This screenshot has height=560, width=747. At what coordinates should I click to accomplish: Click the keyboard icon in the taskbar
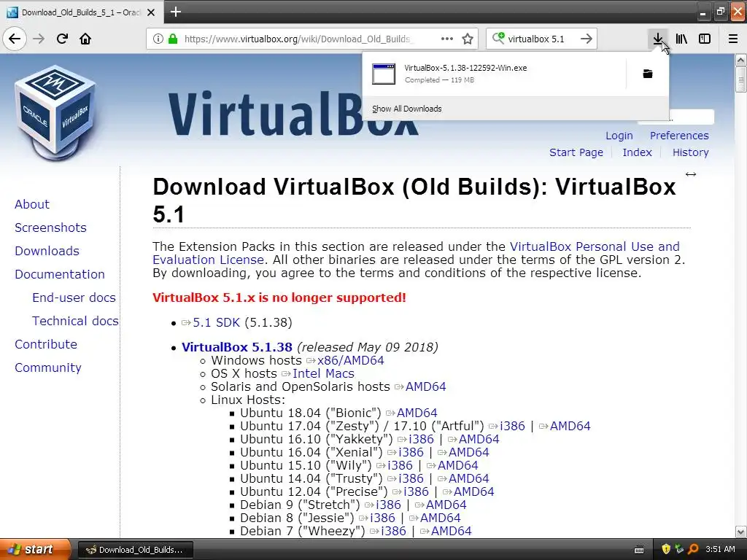[639, 550]
